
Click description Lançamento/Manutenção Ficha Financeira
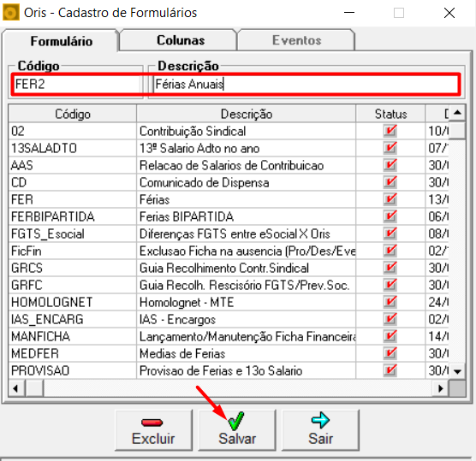pos(247,336)
